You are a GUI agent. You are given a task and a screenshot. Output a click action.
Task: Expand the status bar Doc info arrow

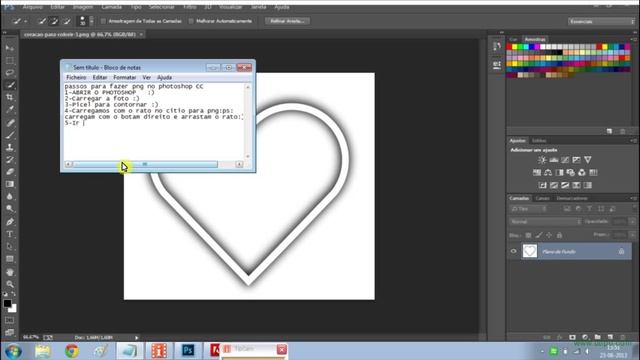(x=137, y=338)
